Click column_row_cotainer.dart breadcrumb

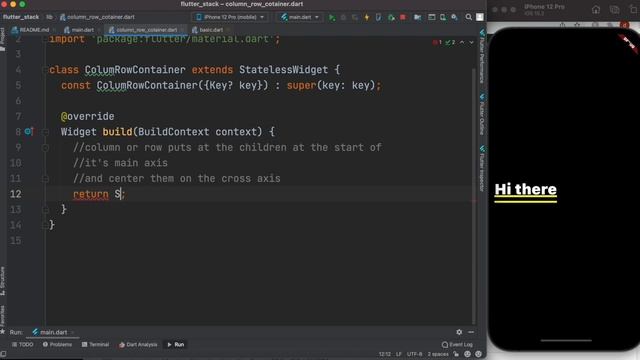[x=97, y=17]
